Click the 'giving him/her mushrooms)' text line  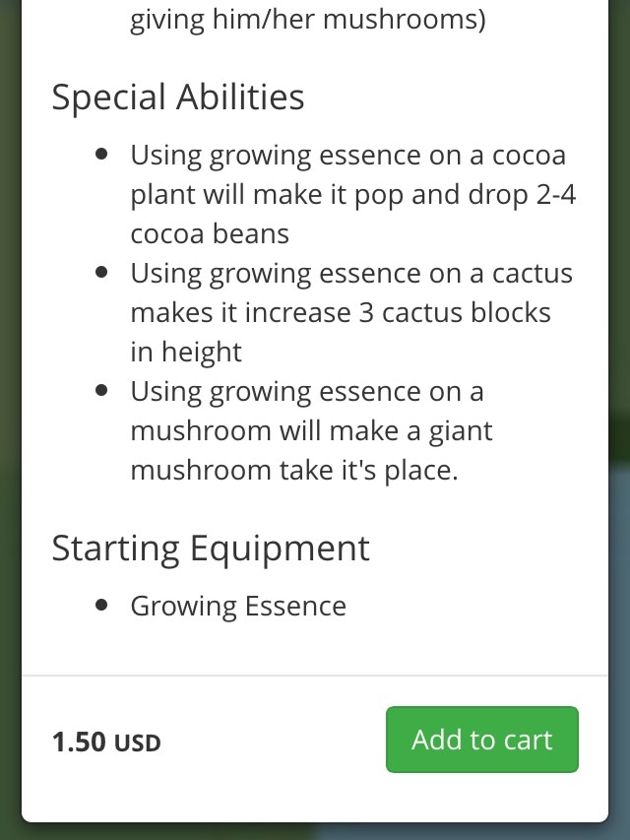click(307, 20)
